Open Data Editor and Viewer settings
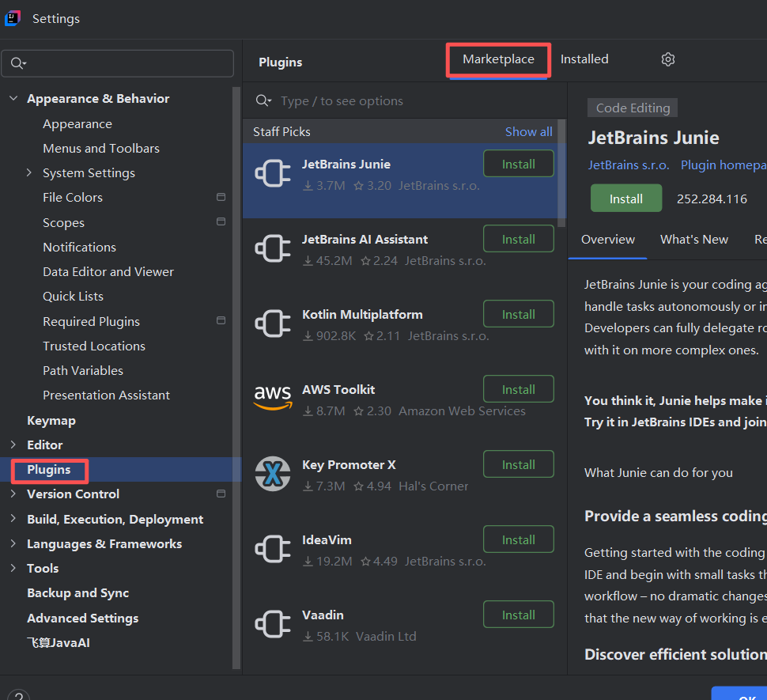The width and height of the screenshot is (767, 700). [108, 271]
